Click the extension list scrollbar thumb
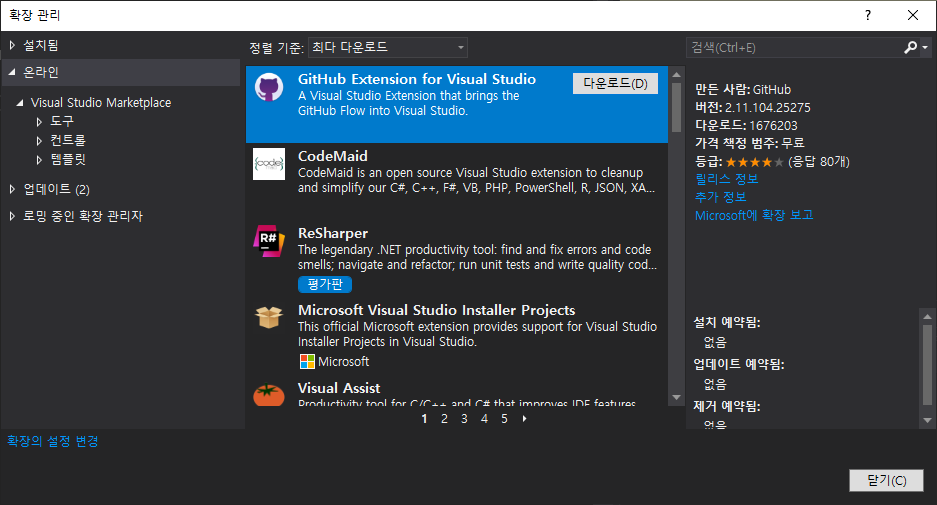The image size is (937, 505). pos(676,107)
